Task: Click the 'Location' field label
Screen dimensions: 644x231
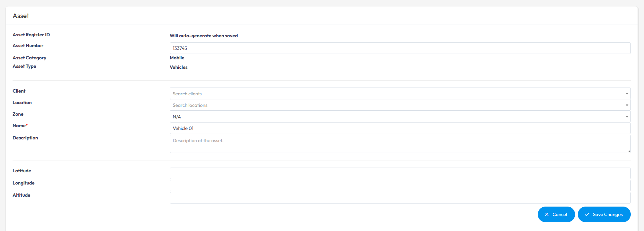Action: 22,102
